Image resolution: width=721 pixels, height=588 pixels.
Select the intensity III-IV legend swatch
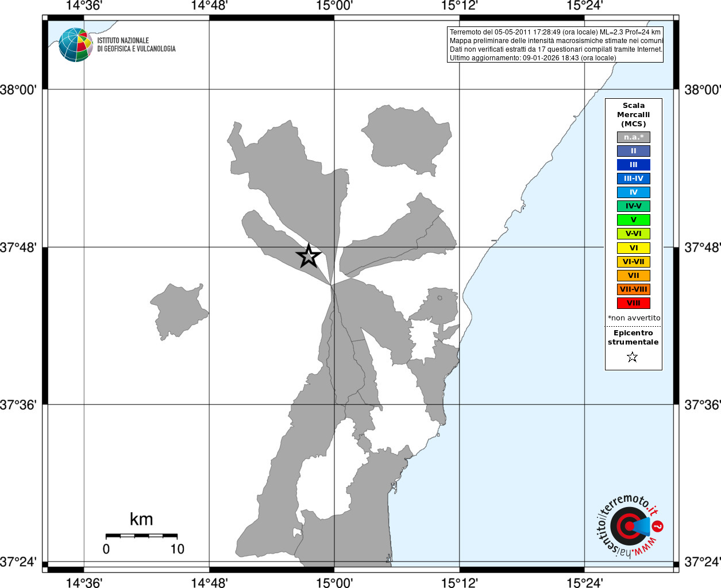click(634, 179)
